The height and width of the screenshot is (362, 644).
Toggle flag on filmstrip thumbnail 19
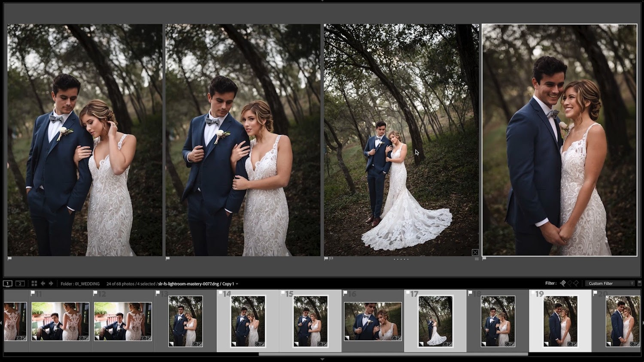point(533,293)
